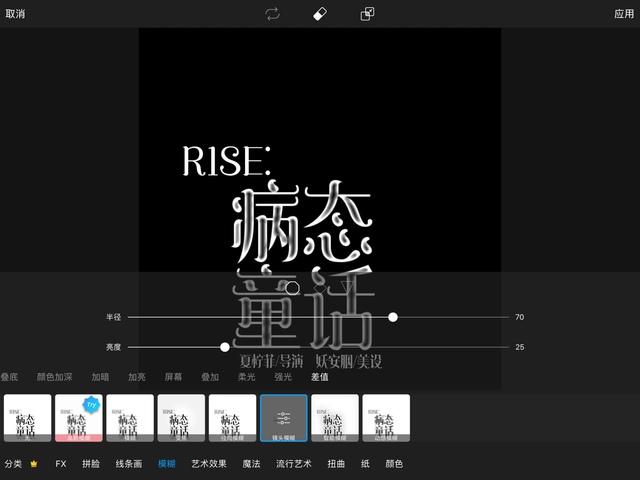The width and height of the screenshot is (640, 480).
Task: Switch to 艺术效果 tab
Action: tap(208, 464)
